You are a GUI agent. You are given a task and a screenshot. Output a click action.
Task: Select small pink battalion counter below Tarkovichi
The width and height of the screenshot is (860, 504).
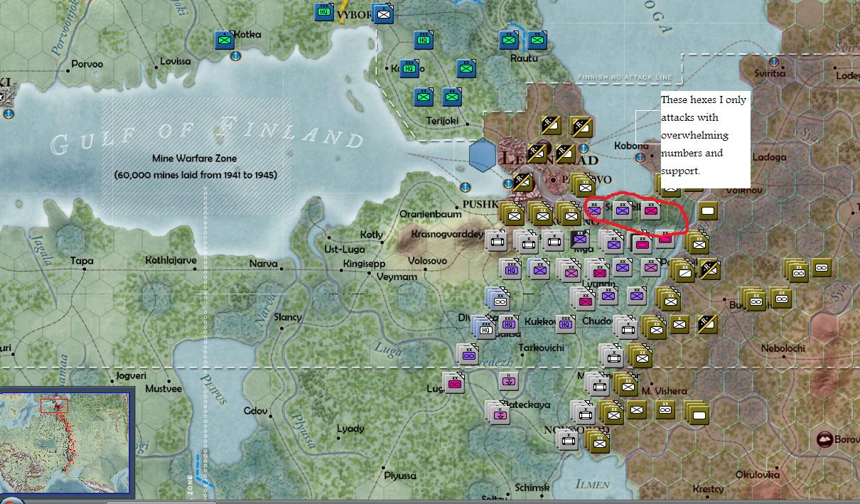pos(508,382)
